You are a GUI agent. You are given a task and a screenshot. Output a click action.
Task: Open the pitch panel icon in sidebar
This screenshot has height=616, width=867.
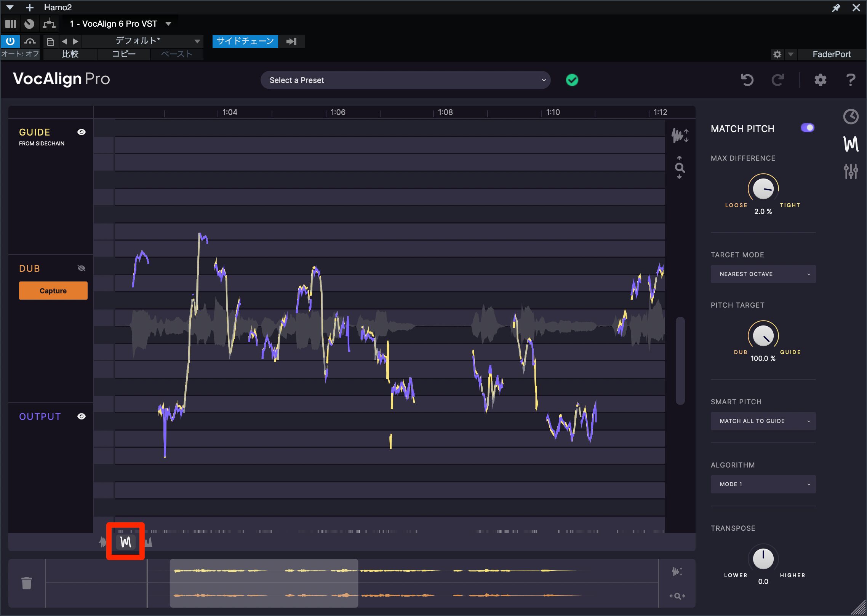point(851,144)
